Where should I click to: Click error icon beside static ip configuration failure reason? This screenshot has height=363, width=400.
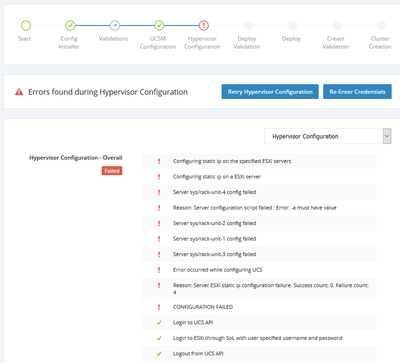click(159, 286)
